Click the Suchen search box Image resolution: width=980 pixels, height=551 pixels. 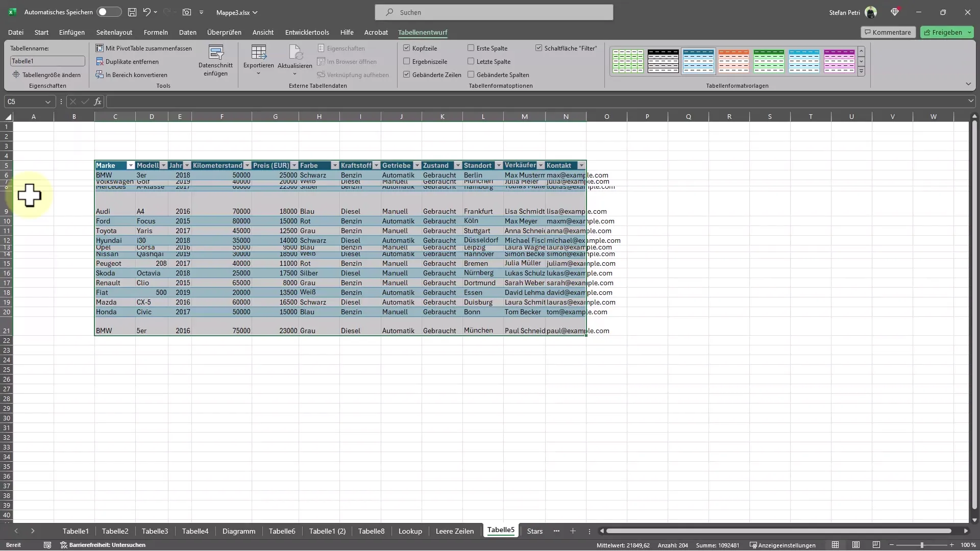tap(494, 12)
